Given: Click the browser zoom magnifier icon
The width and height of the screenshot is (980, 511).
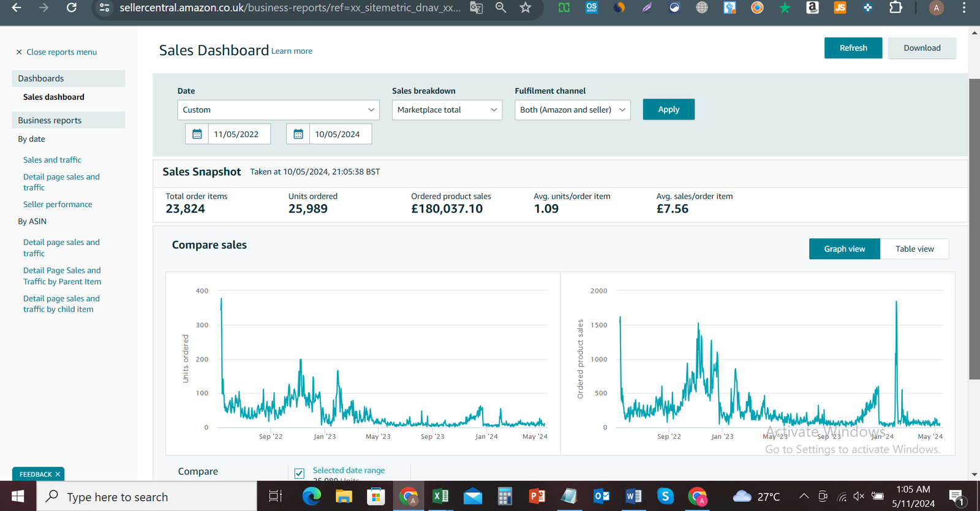Looking at the screenshot, I should (501, 8).
